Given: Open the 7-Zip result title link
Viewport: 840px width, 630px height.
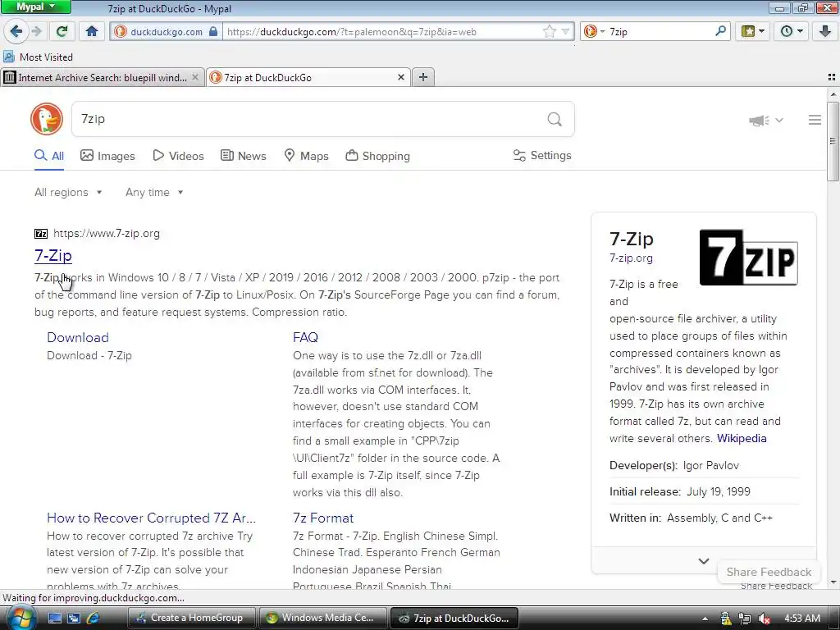Looking at the screenshot, I should click(53, 256).
